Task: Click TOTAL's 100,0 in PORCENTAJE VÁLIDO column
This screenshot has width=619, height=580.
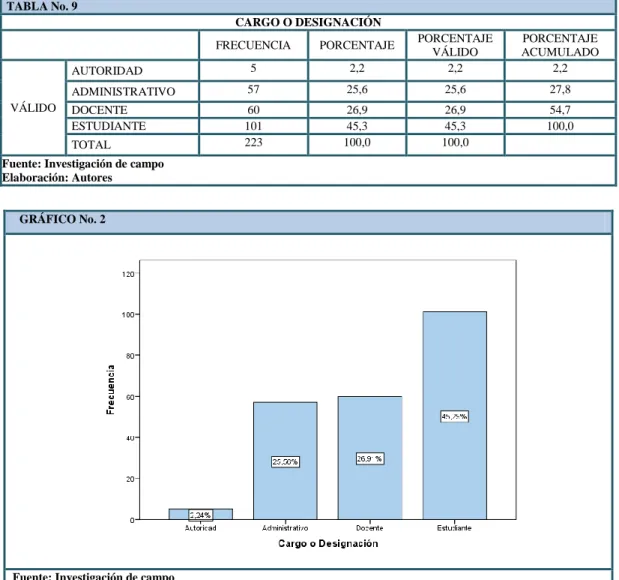Action: click(455, 142)
